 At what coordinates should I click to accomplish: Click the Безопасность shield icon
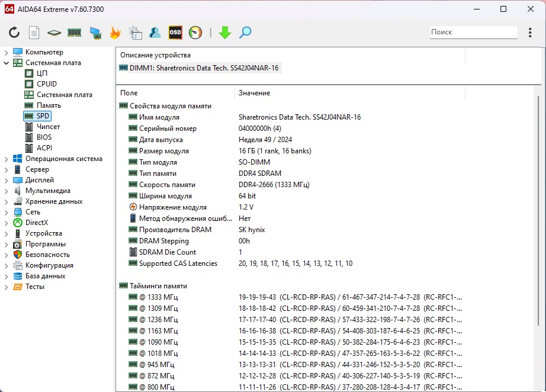(18, 255)
